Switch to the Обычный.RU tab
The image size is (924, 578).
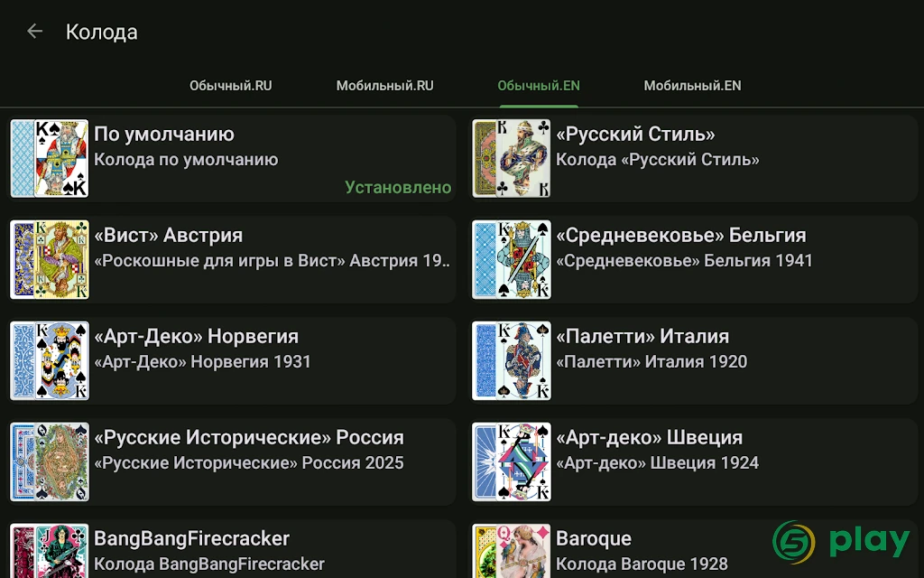[x=230, y=86]
